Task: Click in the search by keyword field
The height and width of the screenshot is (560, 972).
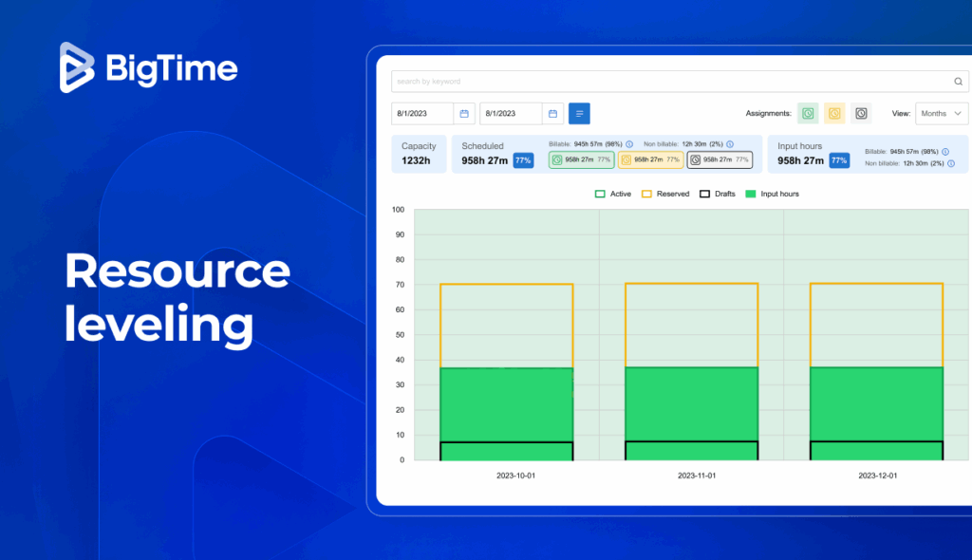Action: (x=664, y=82)
